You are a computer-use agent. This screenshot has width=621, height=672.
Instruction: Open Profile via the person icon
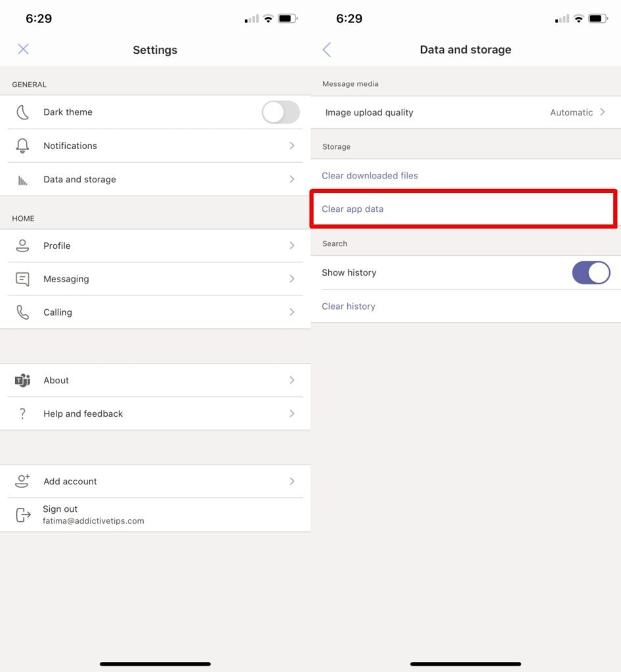coord(22,245)
